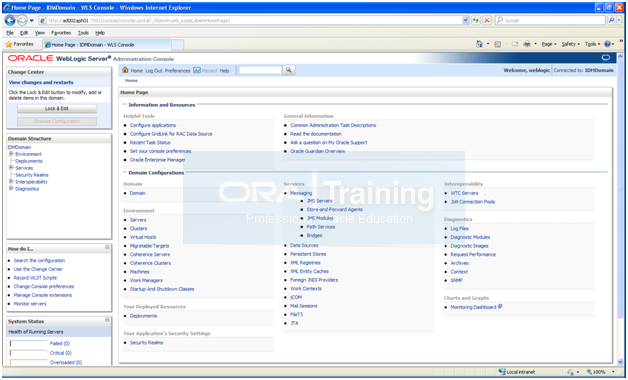
Task: Click the search magnifier in IE search box
Action: (611, 20)
